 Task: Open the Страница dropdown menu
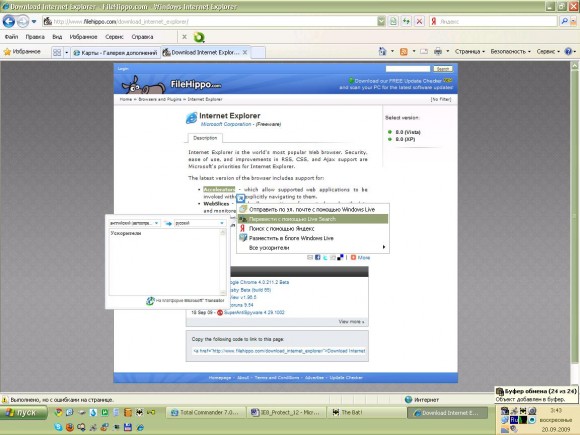coord(470,51)
